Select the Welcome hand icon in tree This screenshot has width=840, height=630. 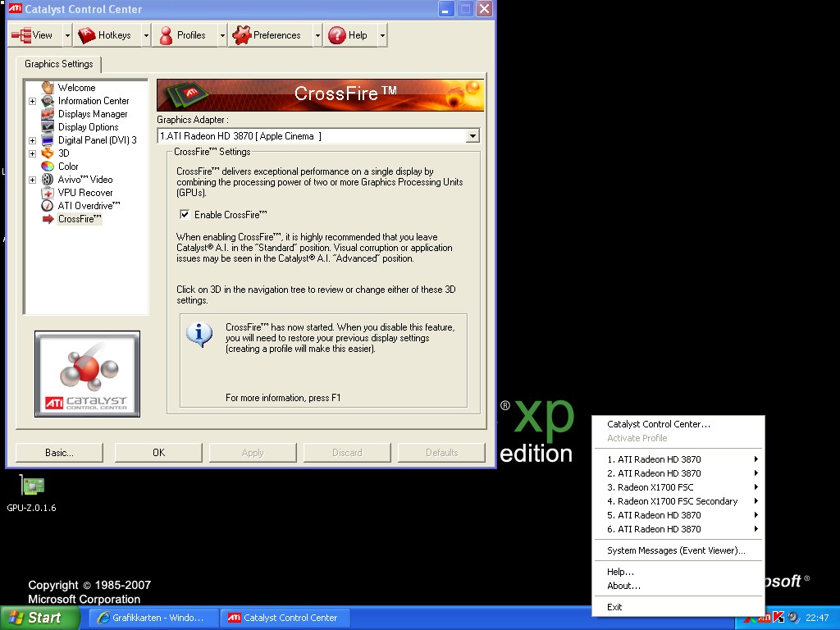pos(48,87)
